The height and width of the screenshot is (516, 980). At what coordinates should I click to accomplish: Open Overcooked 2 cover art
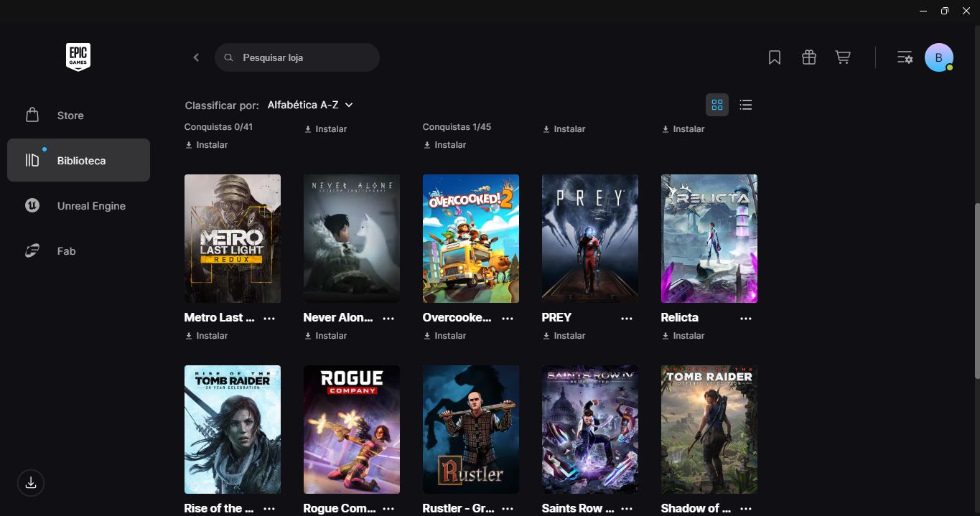coord(471,238)
